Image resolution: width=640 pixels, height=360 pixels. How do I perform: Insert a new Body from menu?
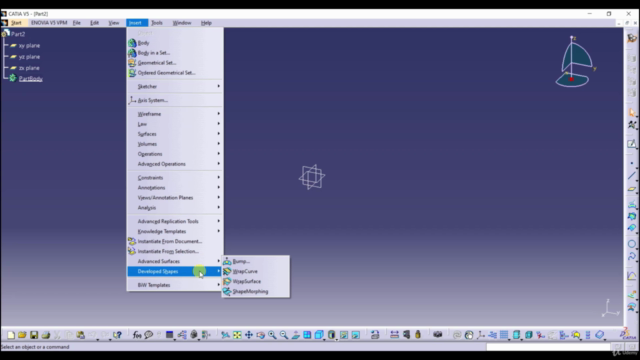point(175,43)
